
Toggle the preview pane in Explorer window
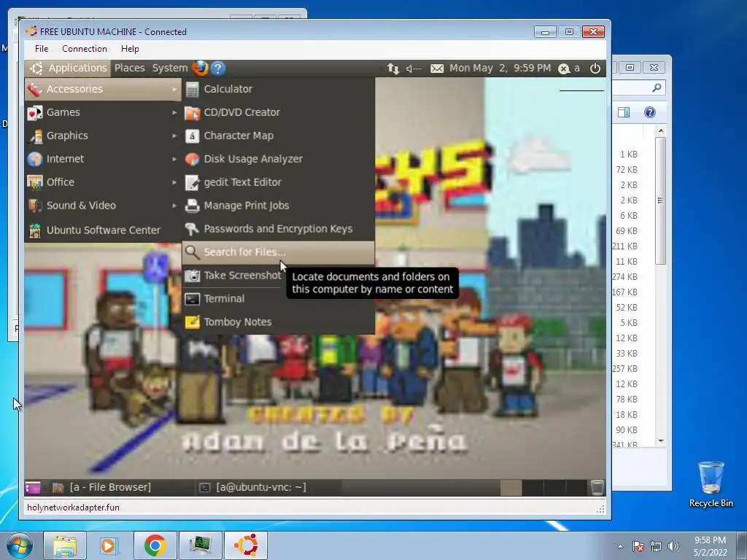pos(624,112)
